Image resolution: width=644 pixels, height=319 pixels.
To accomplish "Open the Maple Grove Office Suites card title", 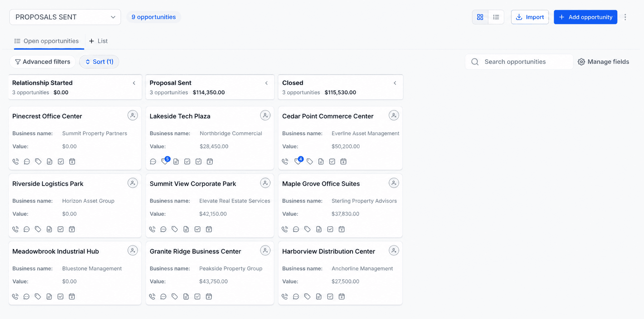I will click(321, 184).
